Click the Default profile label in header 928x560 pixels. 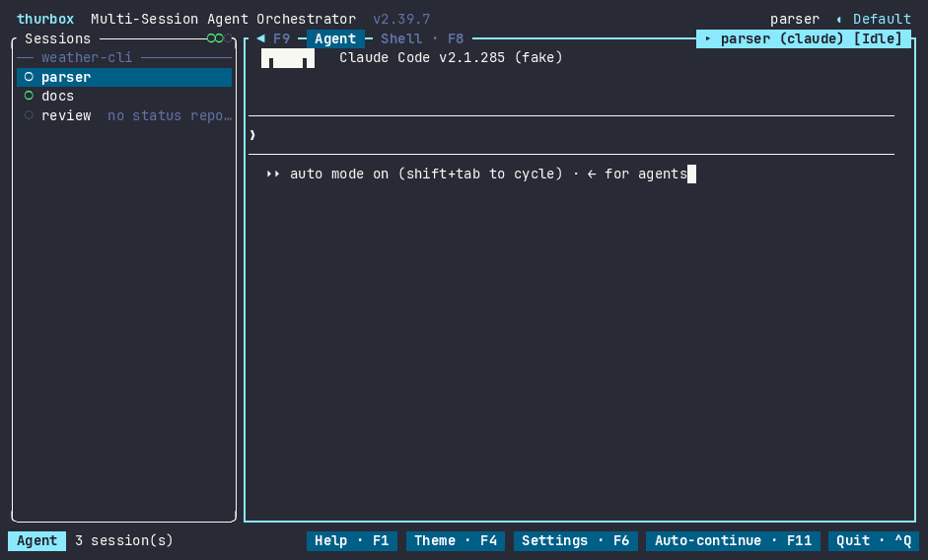pyautogui.click(x=882, y=20)
